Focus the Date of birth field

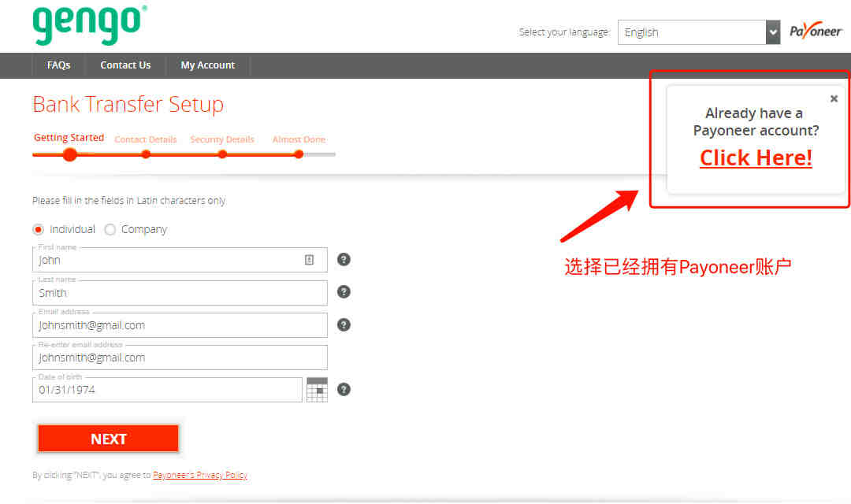[x=167, y=390]
